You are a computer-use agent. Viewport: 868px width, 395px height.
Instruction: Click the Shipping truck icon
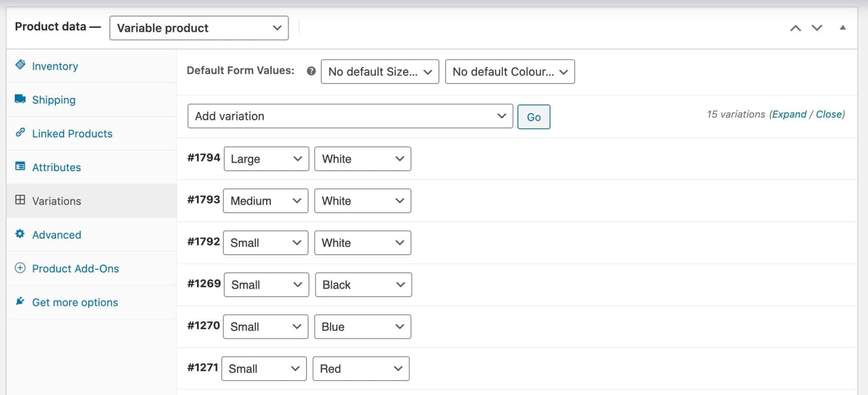[20, 99]
